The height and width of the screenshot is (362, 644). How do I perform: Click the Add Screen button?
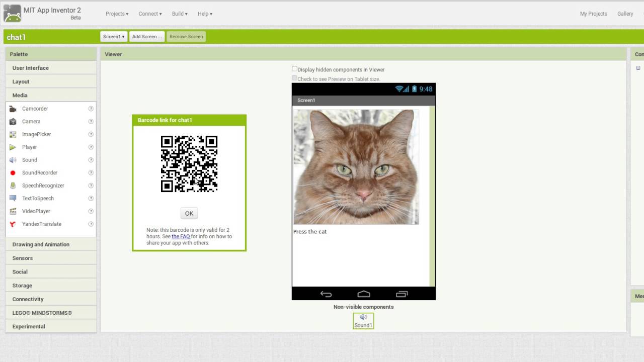pos(147,37)
